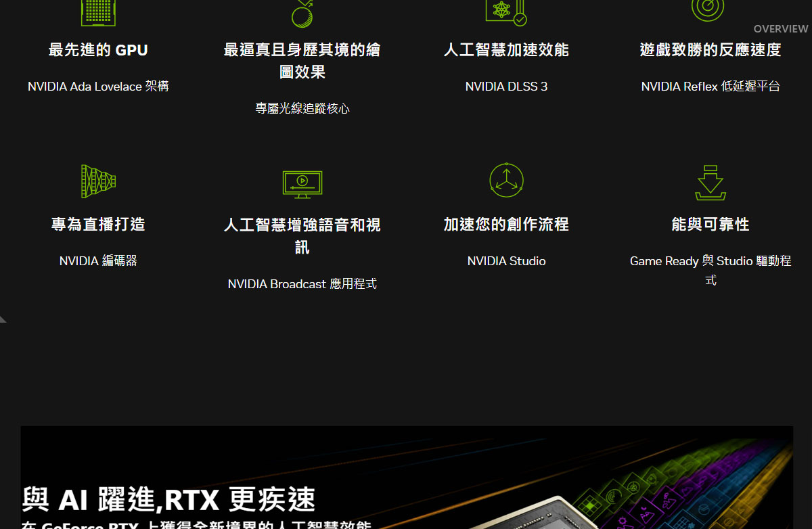Click the heading 人工智慧增強語音和視訊

click(x=302, y=235)
